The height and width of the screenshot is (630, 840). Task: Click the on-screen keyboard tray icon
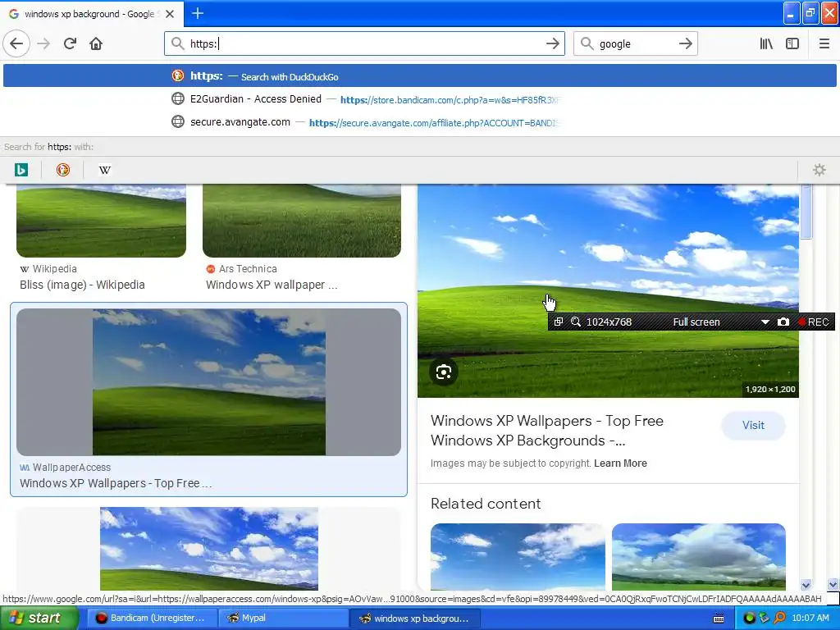point(719,619)
